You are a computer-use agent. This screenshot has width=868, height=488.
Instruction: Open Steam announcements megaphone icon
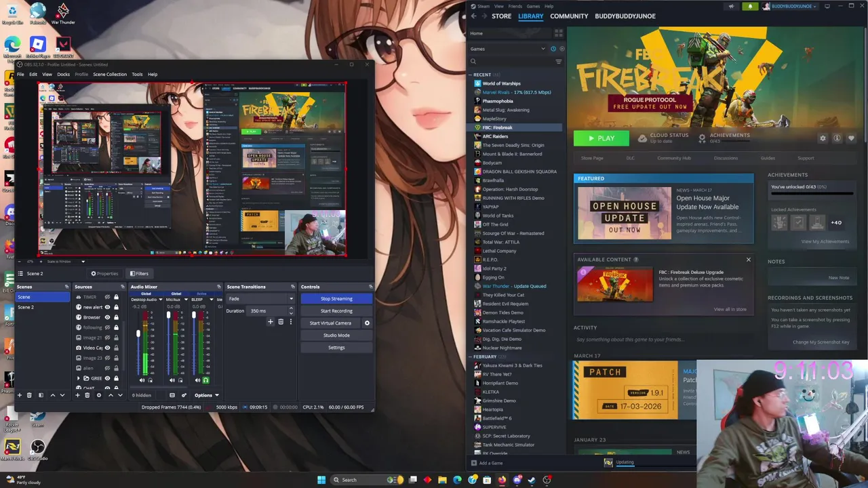(x=731, y=6)
